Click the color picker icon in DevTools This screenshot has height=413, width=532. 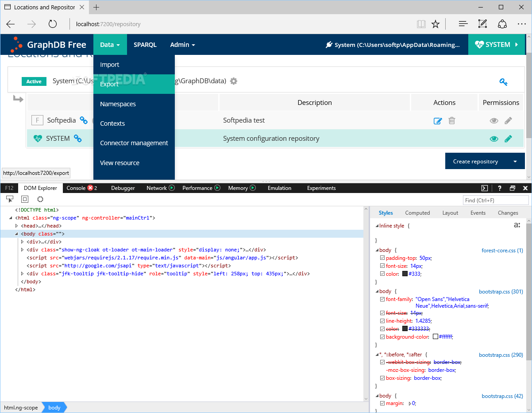40,199
